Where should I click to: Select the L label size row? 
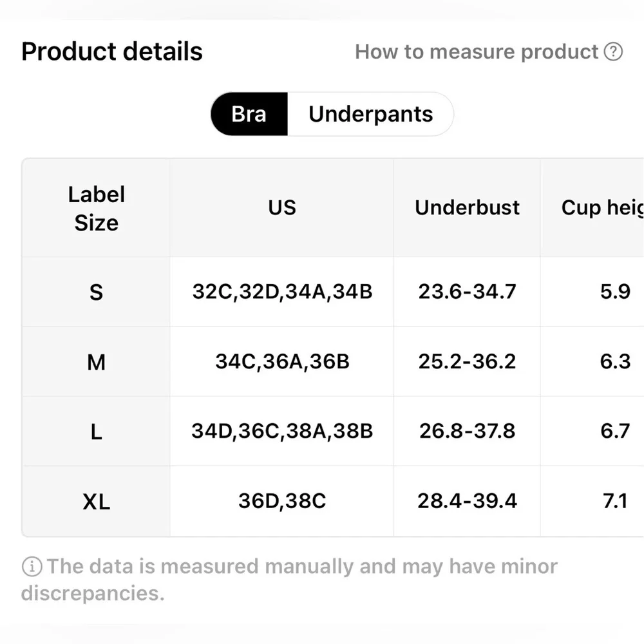pos(96,431)
